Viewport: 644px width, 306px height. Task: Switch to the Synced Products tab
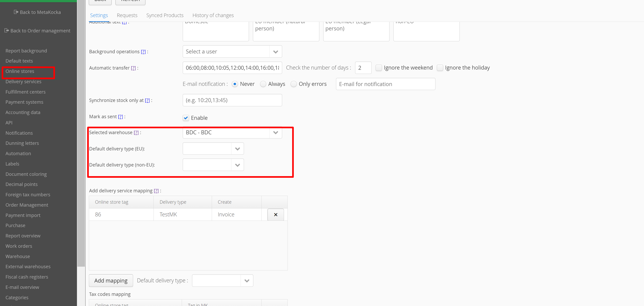tap(164, 15)
